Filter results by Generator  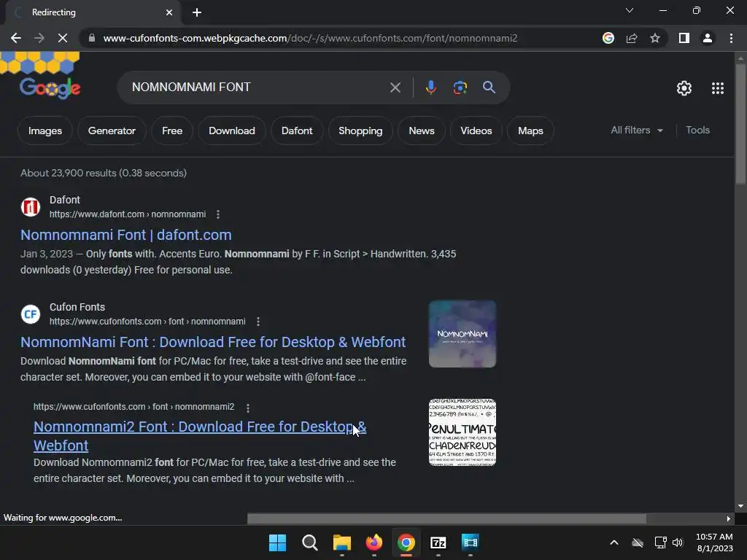(112, 131)
